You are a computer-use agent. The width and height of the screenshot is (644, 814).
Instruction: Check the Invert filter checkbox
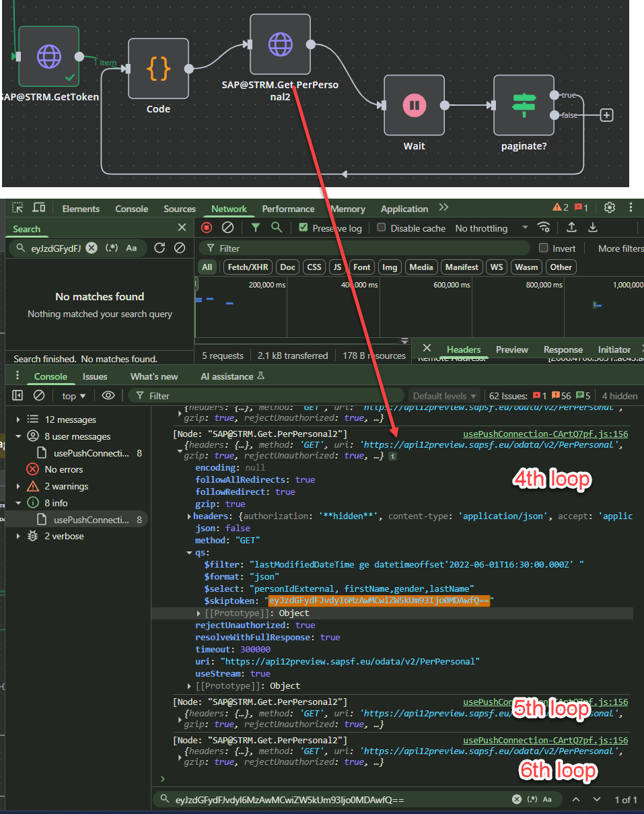(544, 248)
